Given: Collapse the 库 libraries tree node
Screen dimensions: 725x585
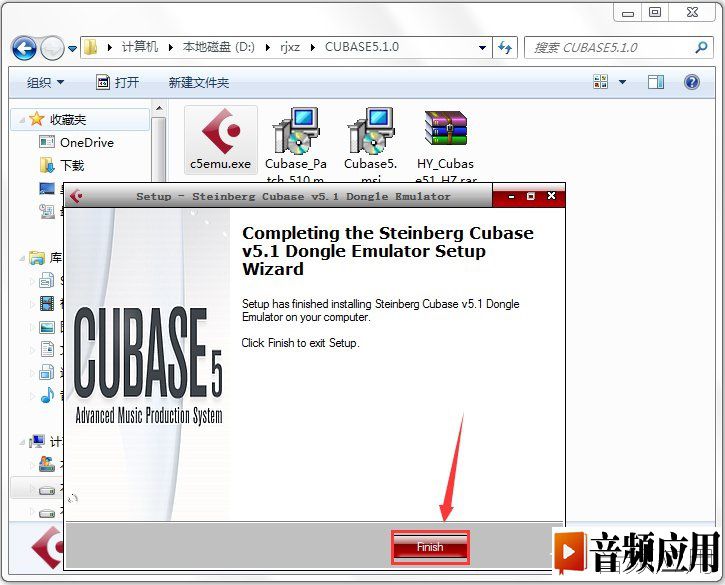Looking at the screenshot, I should point(22,258).
